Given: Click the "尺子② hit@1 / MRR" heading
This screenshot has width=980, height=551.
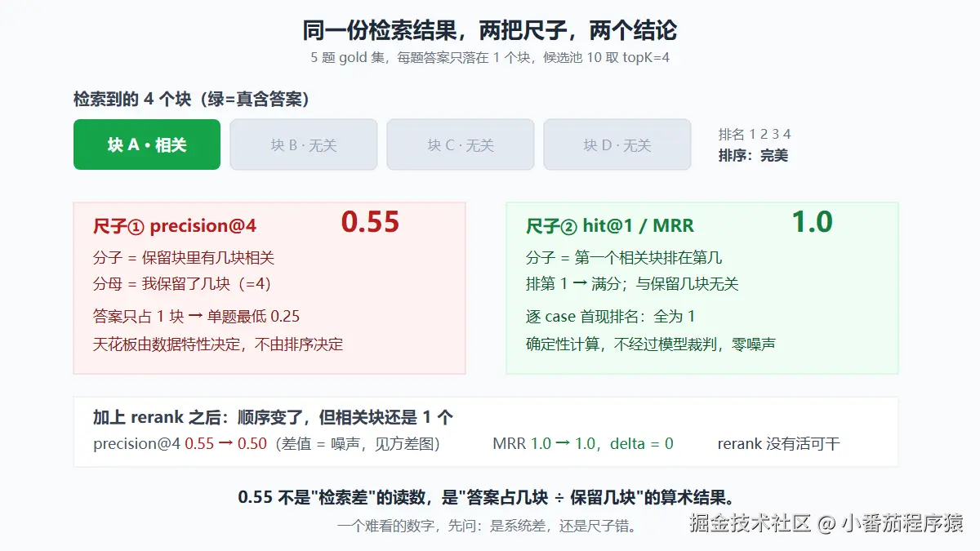Looking at the screenshot, I should 610,226.
